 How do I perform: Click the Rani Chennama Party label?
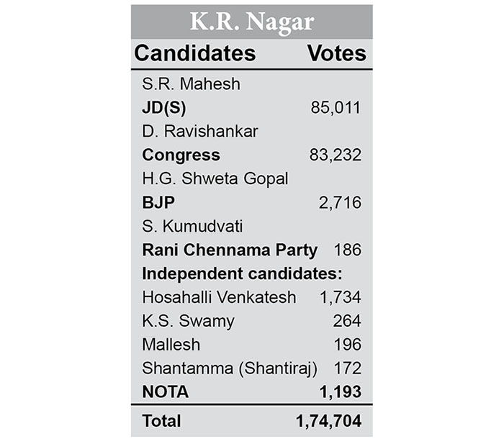point(230,250)
